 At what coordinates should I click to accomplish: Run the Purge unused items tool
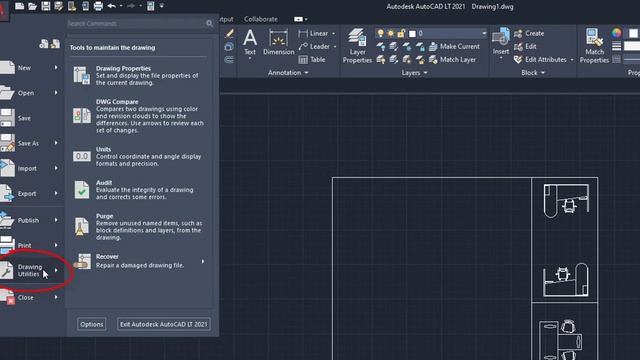click(x=139, y=227)
